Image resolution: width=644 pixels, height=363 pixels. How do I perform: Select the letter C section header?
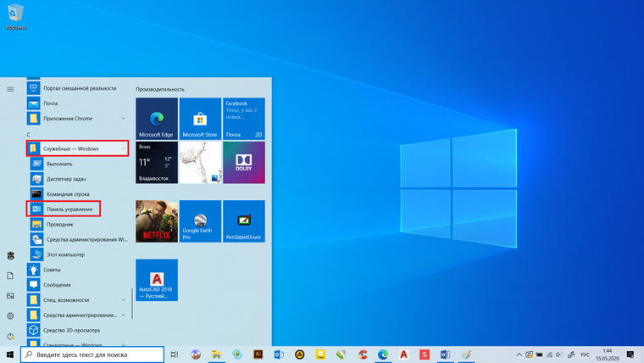[28, 135]
